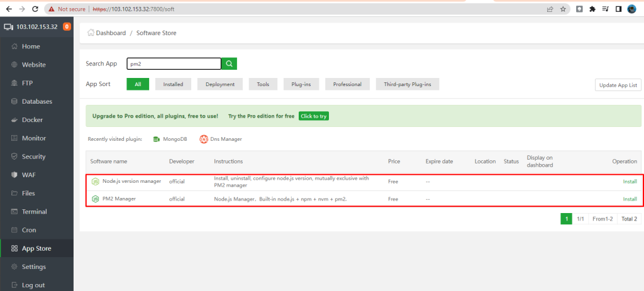
Task: Open the extensions puzzle icon
Action: 592,9
